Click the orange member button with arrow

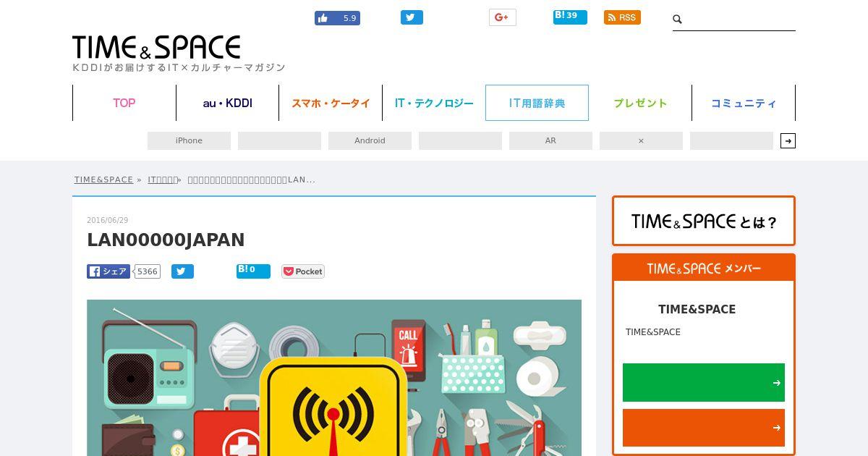[703, 428]
